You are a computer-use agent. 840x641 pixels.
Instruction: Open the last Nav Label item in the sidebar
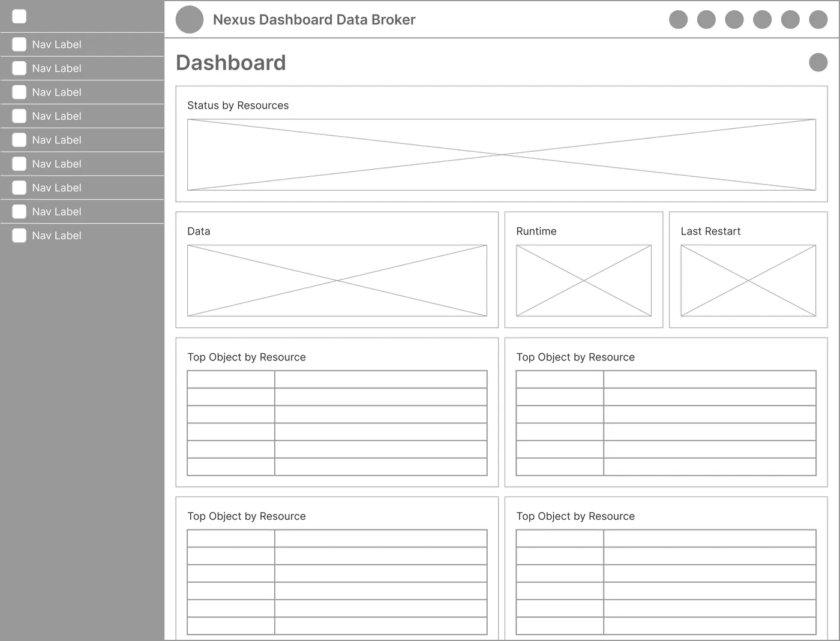[82, 236]
